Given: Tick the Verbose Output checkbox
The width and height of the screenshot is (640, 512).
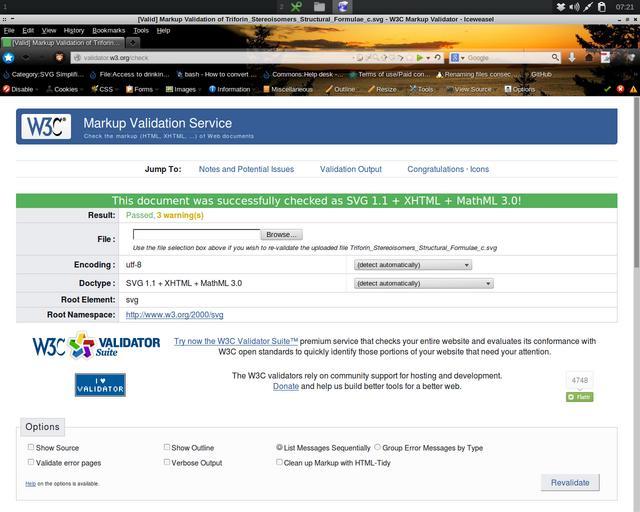Looking at the screenshot, I should pyautogui.click(x=167, y=462).
